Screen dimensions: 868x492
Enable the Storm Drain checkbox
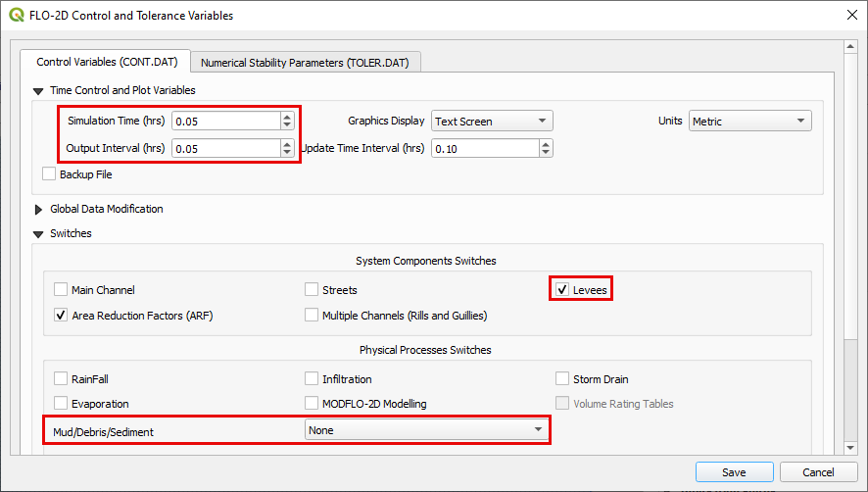tap(562, 378)
